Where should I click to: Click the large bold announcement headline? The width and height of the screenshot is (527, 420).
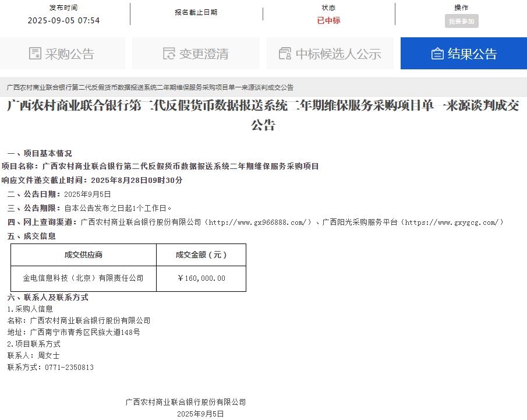click(x=263, y=115)
